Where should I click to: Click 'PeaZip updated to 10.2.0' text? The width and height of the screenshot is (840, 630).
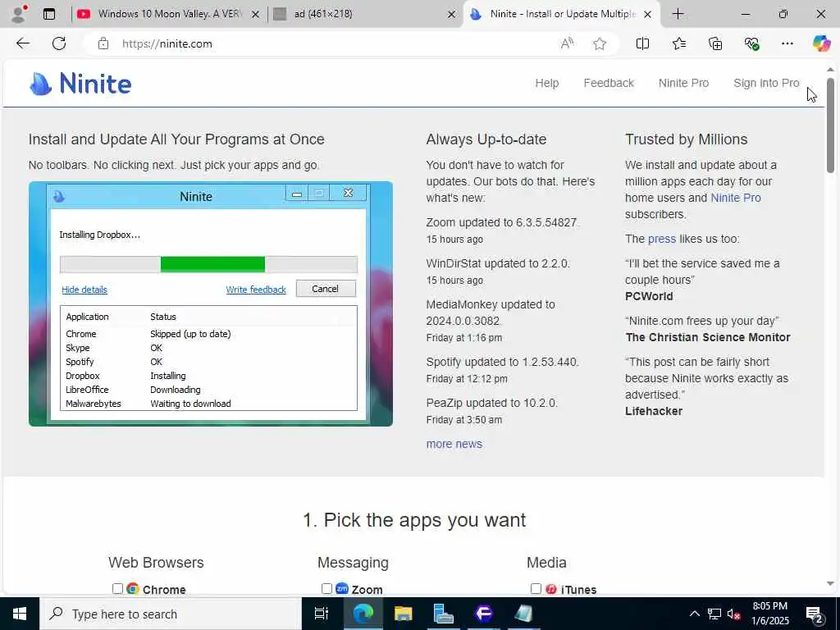(x=492, y=403)
